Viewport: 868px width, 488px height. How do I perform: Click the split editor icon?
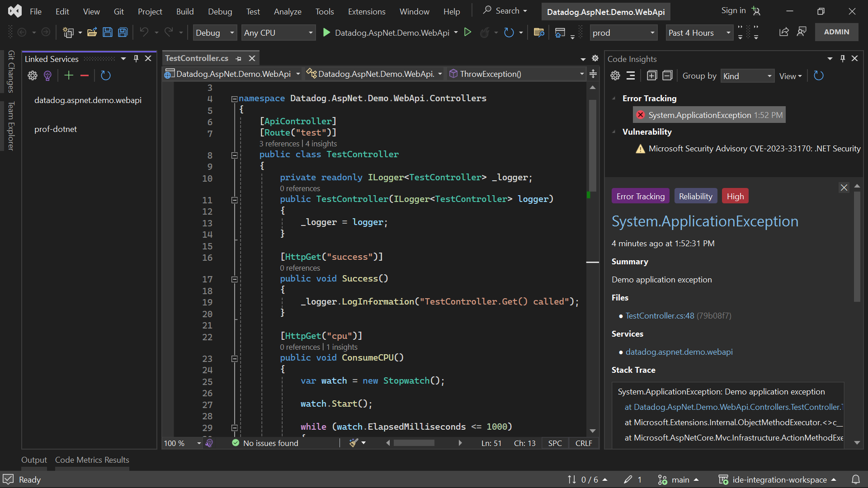[593, 73]
